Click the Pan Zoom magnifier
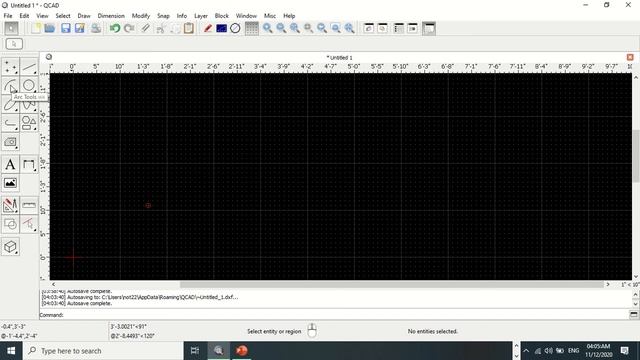Viewport: 640px width, 360px height. pos(349,28)
